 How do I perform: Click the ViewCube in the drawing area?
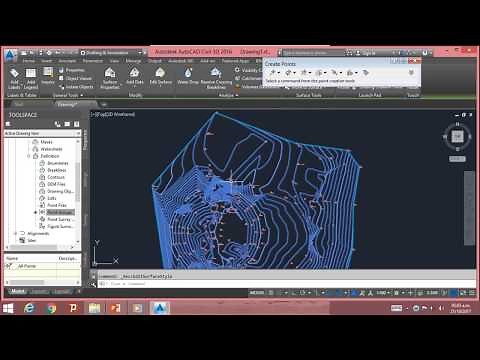457,136
